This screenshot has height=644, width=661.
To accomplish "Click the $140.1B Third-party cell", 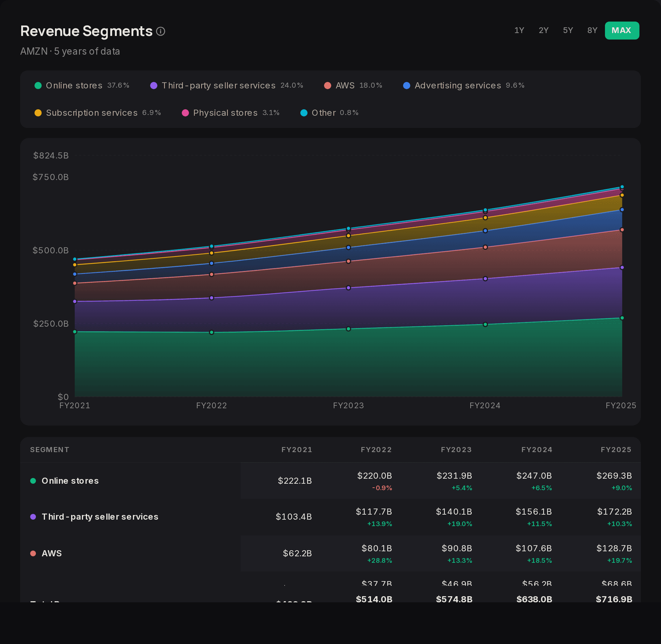I will click(454, 512).
